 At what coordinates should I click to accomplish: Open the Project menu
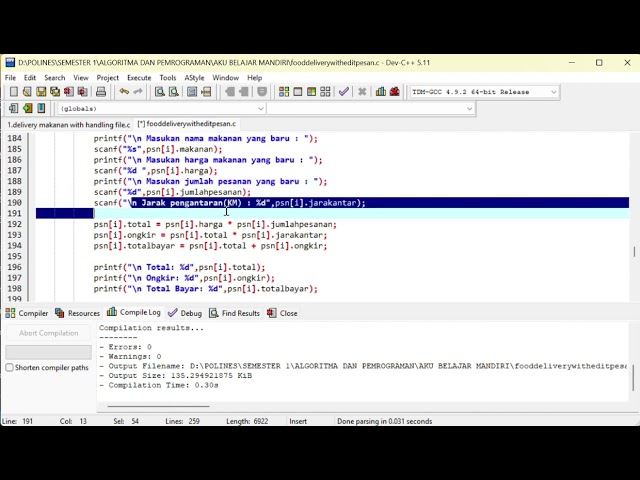coord(107,78)
